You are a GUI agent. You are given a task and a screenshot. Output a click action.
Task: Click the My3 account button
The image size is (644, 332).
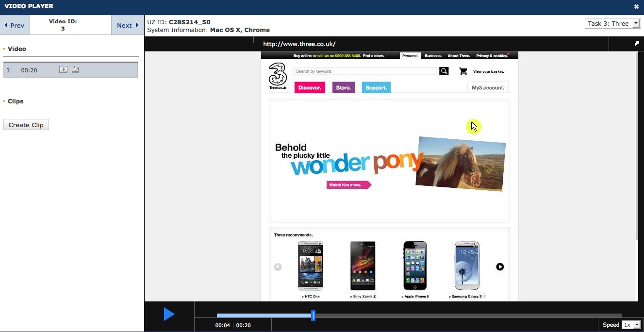click(488, 87)
